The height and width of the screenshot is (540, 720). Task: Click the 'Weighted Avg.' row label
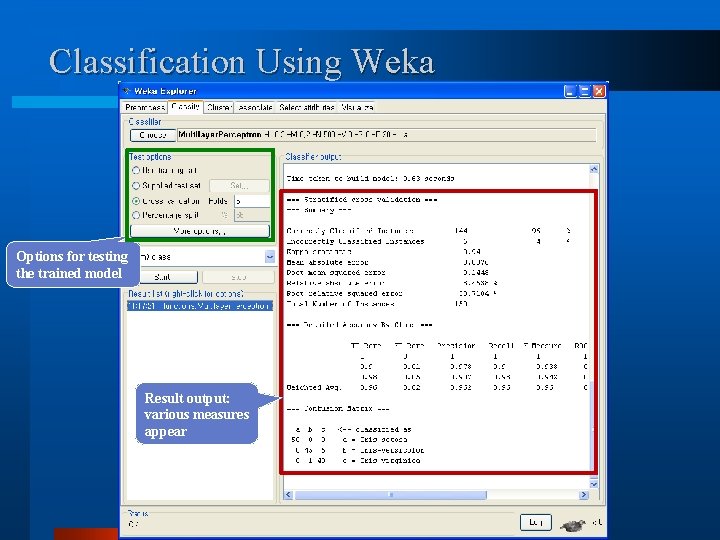(x=314, y=388)
